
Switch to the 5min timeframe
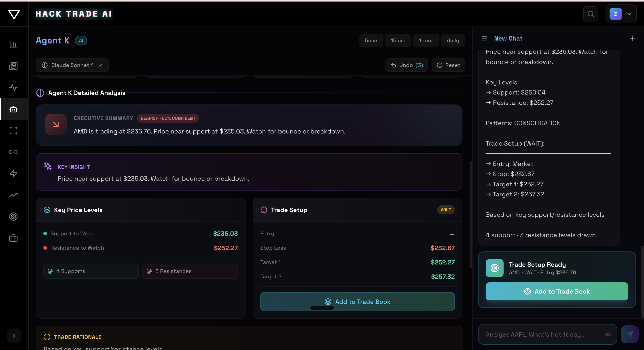[371, 41]
